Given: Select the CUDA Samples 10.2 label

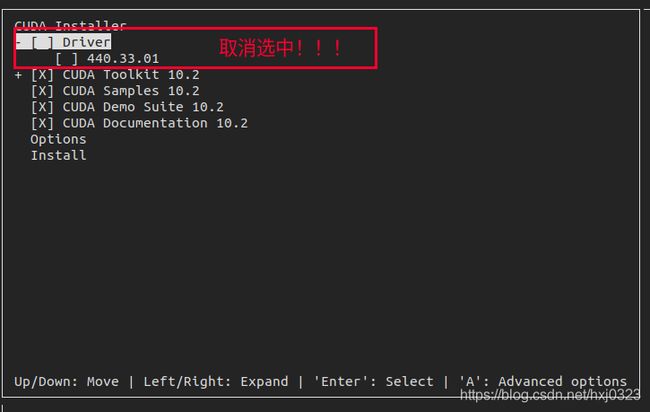Looking at the screenshot, I should [x=131, y=91].
